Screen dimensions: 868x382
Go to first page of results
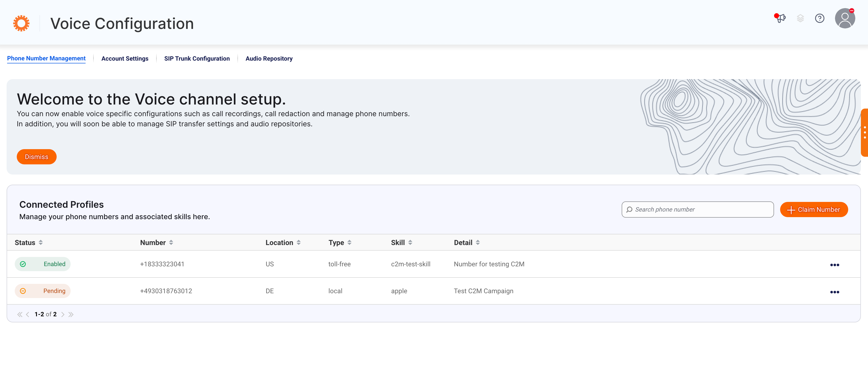coord(20,314)
